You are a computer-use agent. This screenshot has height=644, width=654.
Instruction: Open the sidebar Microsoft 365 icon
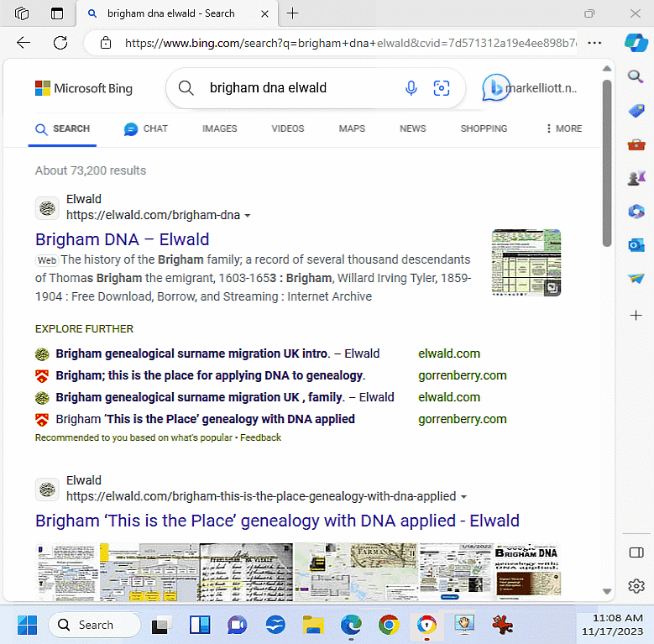[636, 212]
